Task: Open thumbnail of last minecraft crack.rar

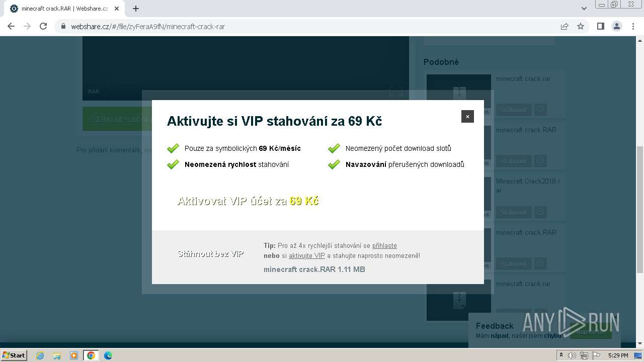Action: [x=459, y=300]
